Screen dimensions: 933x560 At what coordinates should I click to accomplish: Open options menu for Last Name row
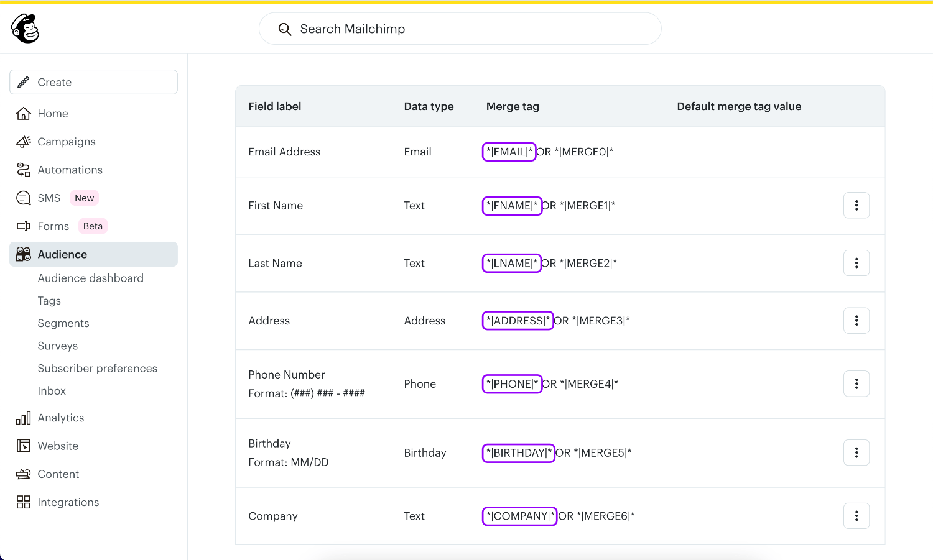pyautogui.click(x=856, y=263)
